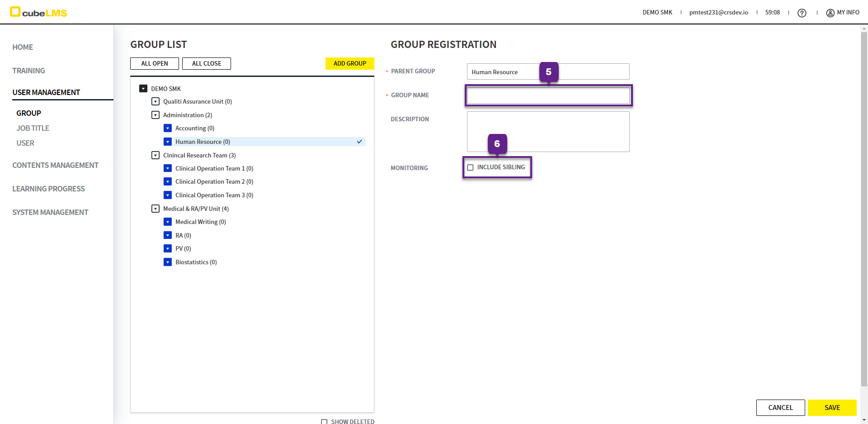Go to the JOB TITLE submenu
Screen dimensions: 868x424
(x=33, y=129)
